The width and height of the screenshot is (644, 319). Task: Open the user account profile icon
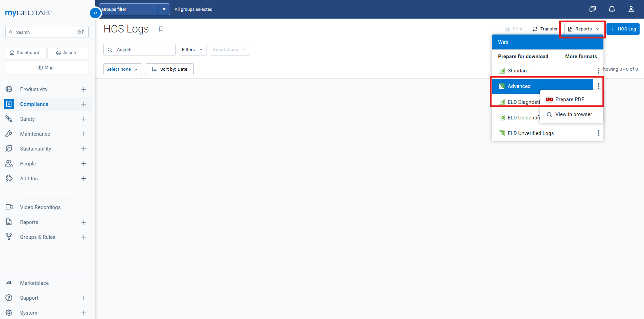coord(631,9)
